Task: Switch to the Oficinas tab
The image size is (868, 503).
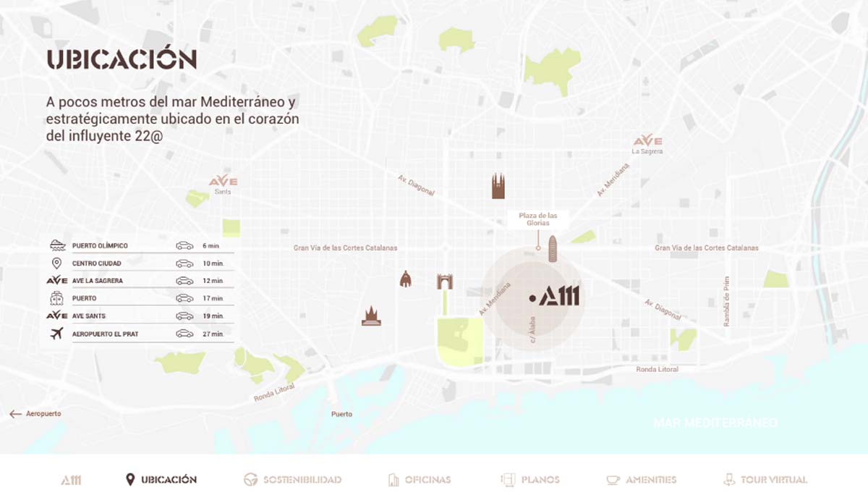Action: click(419, 479)
